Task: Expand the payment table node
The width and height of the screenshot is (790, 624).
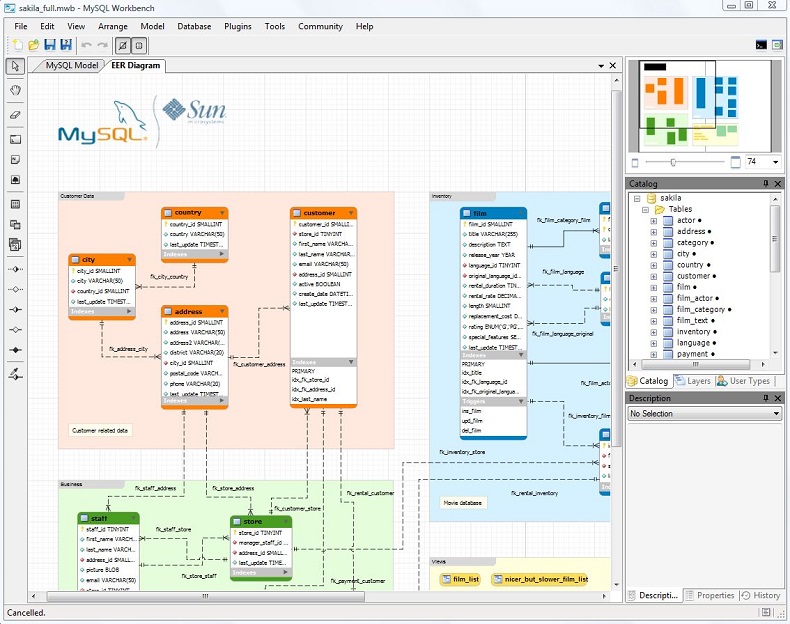Action: tap(653, 354)
